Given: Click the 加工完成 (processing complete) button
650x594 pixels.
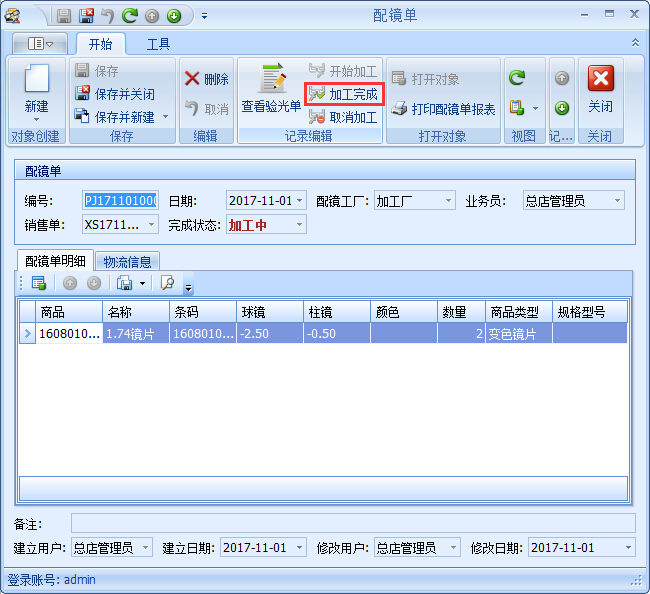Looking at the screenshot, I should click(x=343, y=94).
